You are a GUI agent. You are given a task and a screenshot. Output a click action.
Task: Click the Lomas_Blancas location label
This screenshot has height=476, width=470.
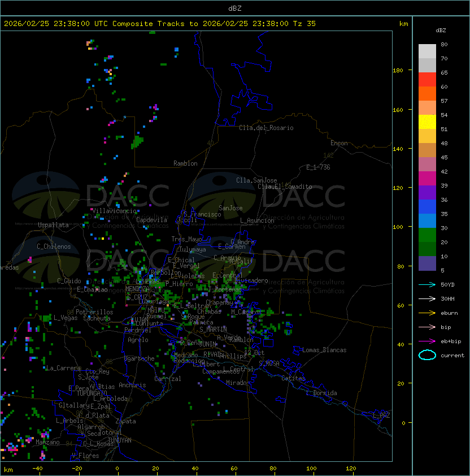coord(324,350)
